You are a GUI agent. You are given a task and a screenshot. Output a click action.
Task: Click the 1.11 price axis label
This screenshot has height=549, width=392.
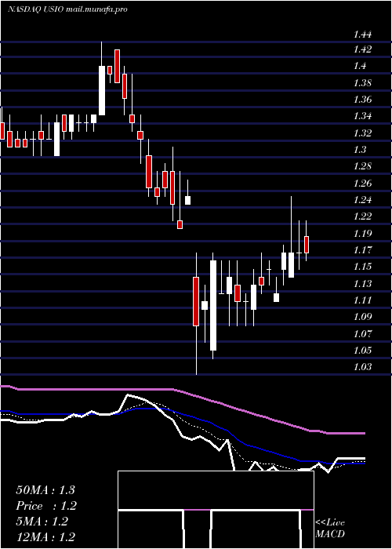tap(362, 300)
